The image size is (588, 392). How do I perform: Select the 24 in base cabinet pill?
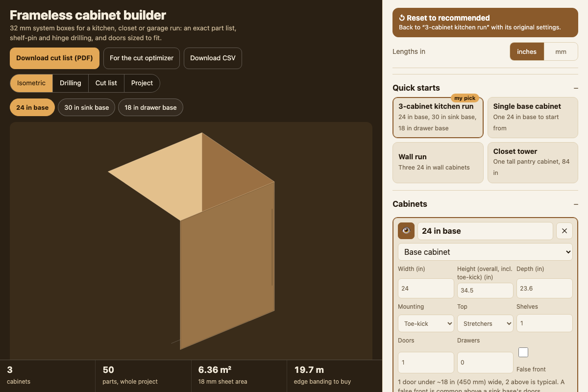(32, 108)
